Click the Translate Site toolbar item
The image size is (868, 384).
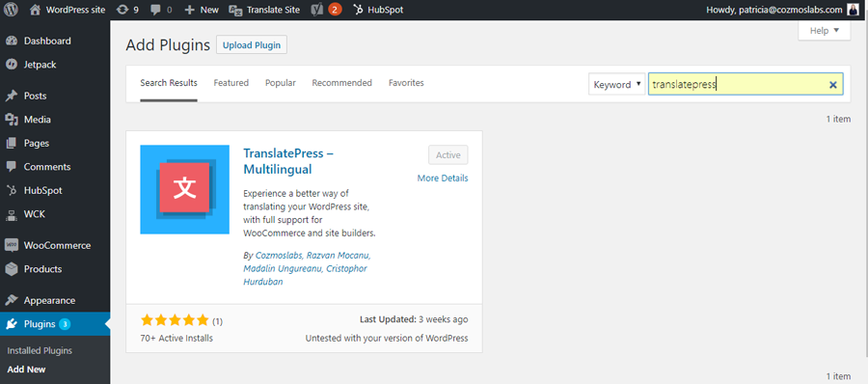pyautogui.click(x=264, y=10)
